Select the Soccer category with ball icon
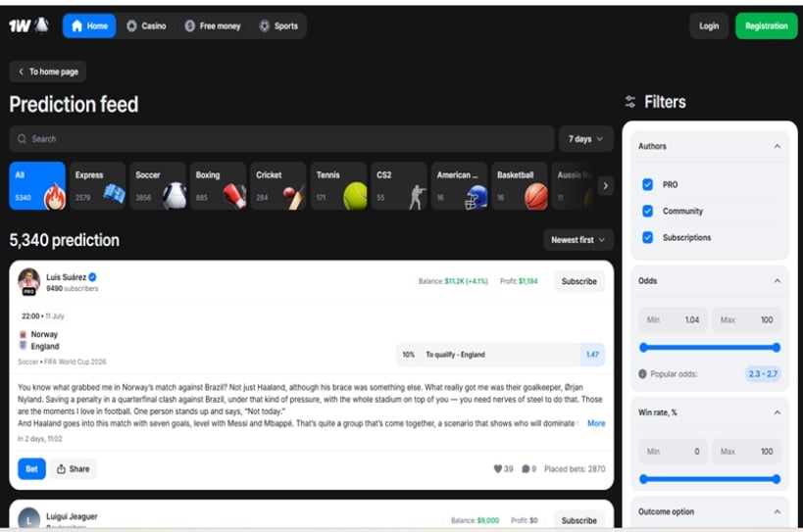803x532 pixels. [158, 186]
